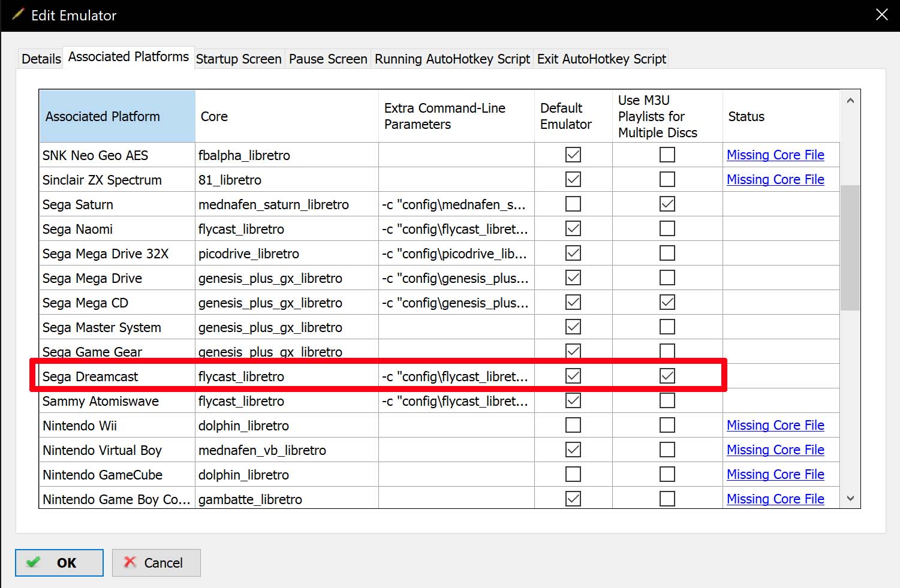The width and height of the screenshot is (900, 588).
Task: Click the Core column header
Action: 287,116
